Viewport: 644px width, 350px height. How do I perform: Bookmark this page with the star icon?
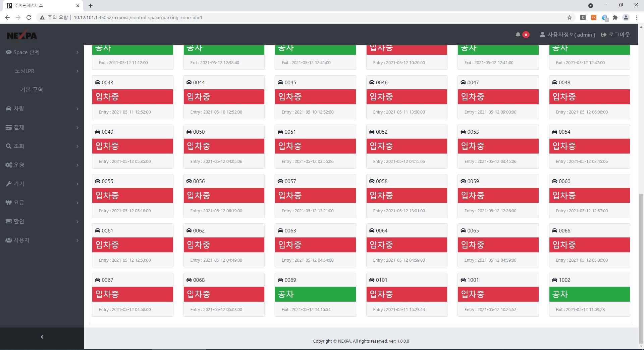tap(570, 17)
